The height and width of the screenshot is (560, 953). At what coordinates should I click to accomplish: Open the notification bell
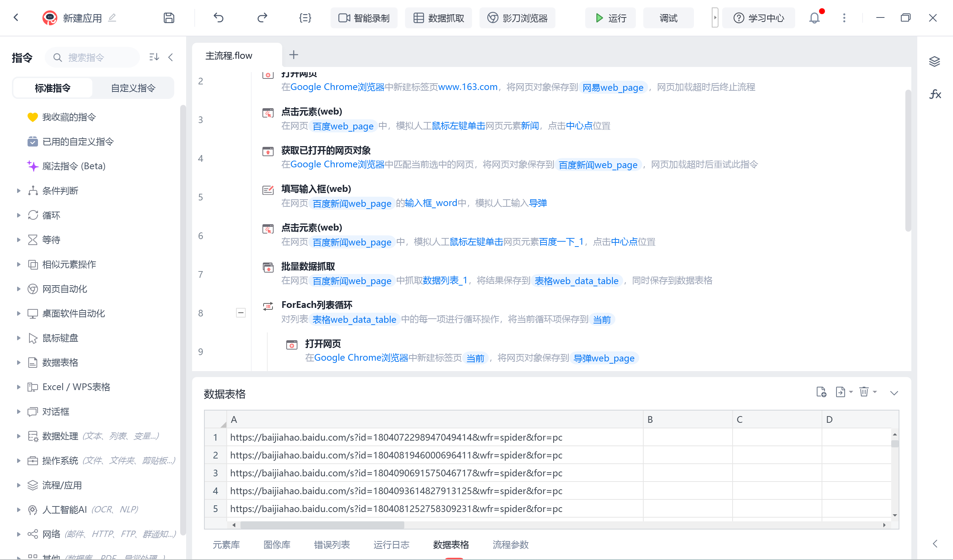pos(814,18)
